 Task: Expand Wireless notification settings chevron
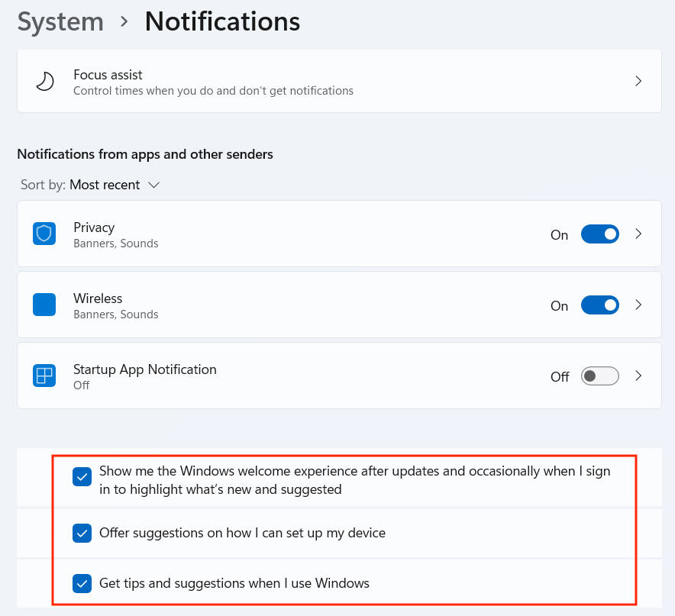coord(639,305)
